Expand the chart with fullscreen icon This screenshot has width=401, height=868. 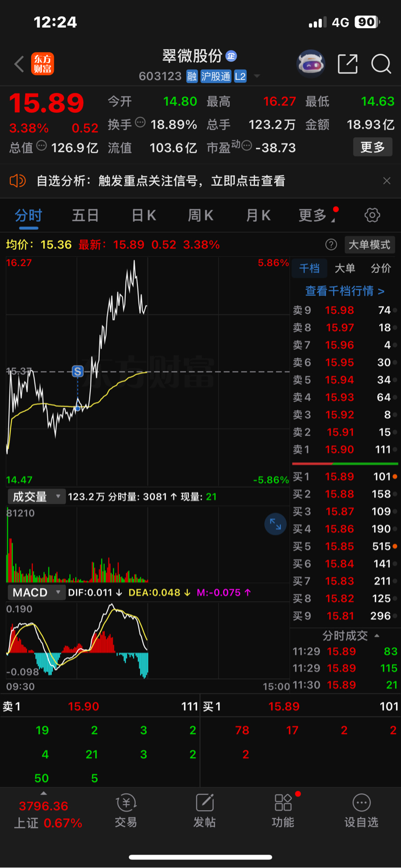275,525
